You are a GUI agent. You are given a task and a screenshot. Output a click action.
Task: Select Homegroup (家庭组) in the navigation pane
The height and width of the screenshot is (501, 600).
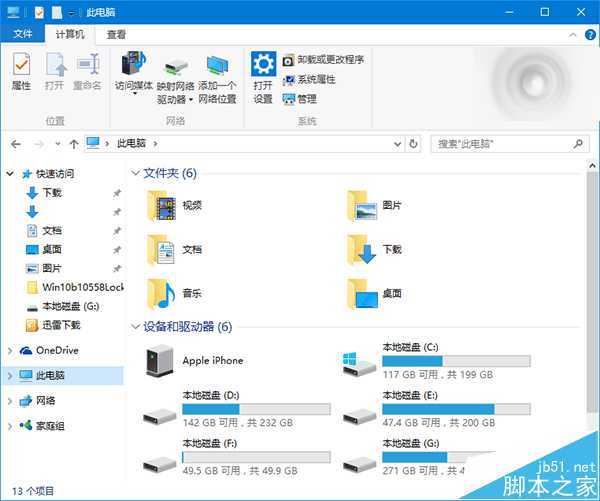point(42,426)
